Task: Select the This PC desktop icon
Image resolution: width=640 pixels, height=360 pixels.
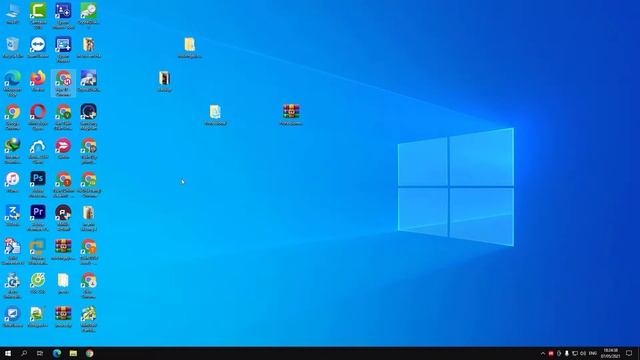Action: coord(13,14)
